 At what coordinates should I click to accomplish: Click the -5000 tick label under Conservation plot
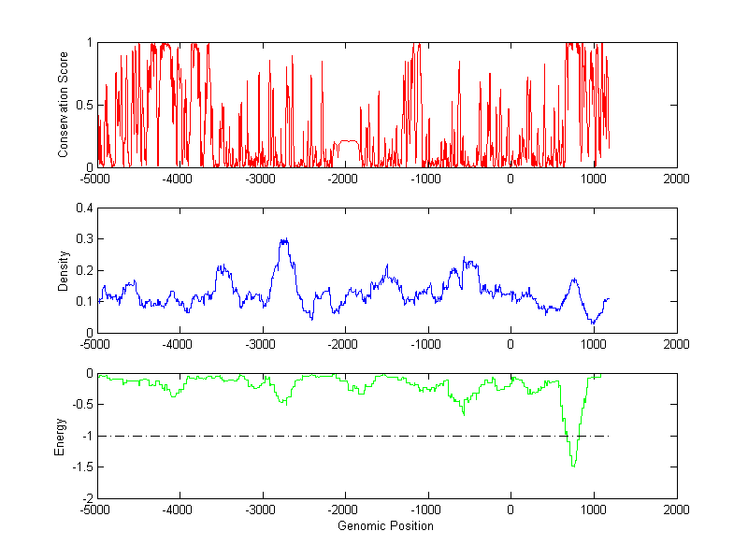(97, 179)
